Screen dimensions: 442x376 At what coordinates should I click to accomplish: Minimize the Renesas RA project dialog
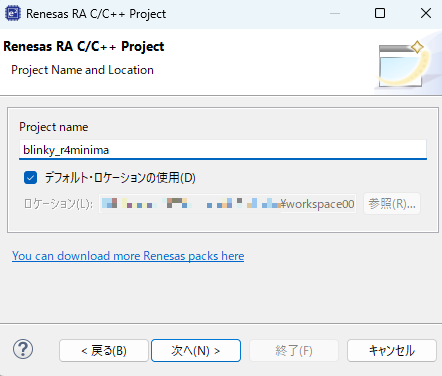point(335,14)
